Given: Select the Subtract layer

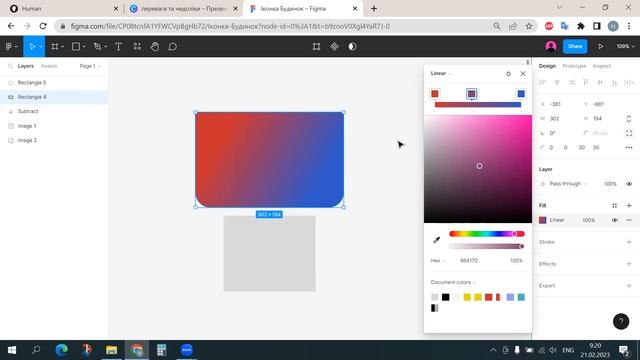Looking at the screenshot, I should pyautogui.click(x=54, y=111).
